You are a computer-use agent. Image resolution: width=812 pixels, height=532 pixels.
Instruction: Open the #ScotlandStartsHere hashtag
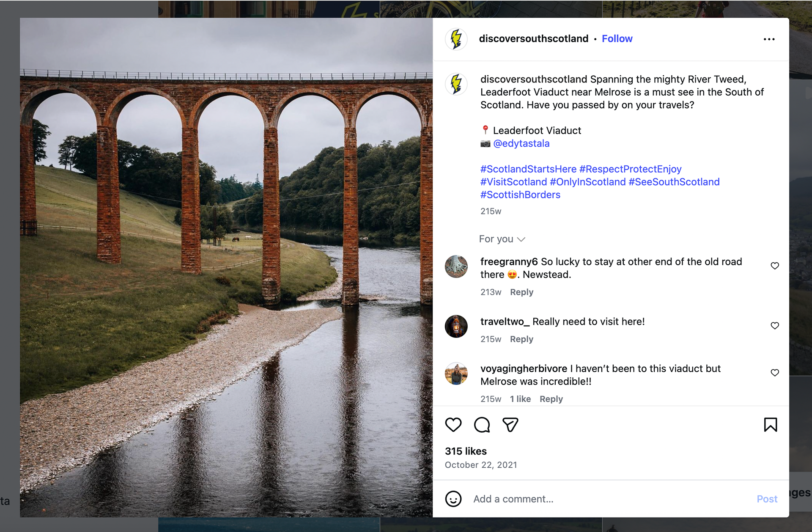528,169
